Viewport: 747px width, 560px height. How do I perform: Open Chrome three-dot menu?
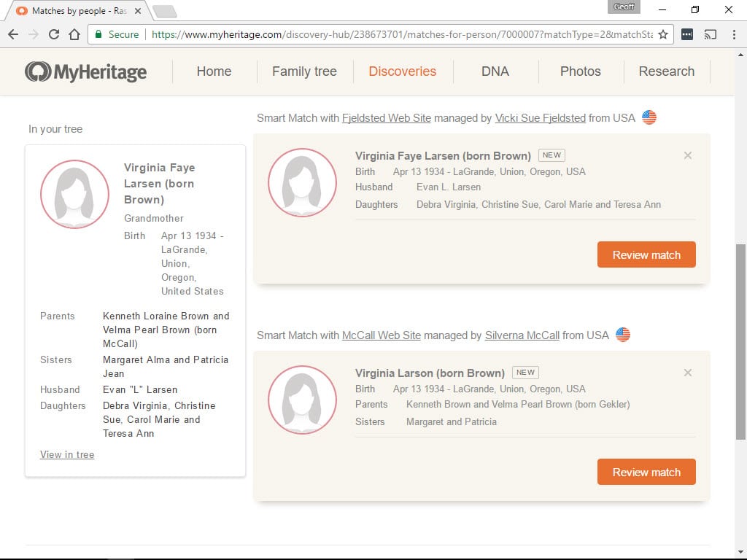(734, 34)
